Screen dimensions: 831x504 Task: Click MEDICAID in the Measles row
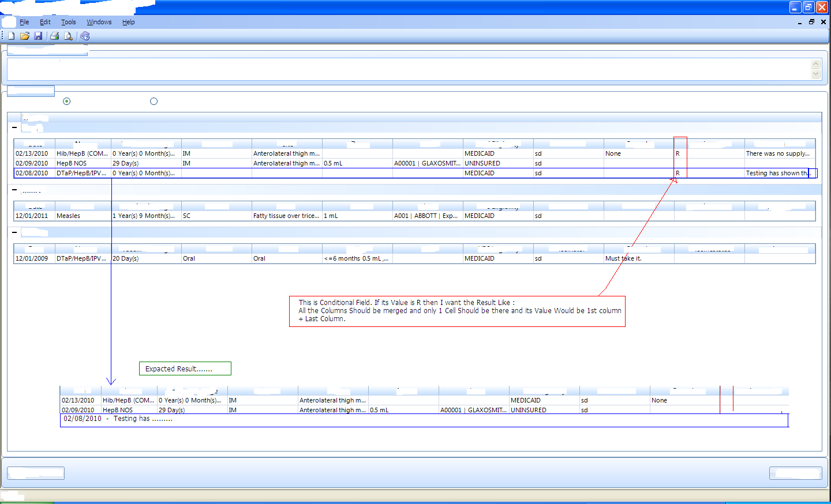click(x=499, y=216)
